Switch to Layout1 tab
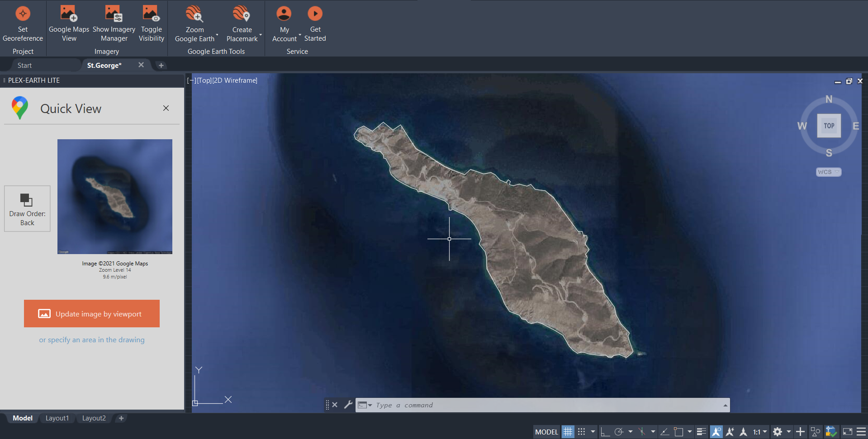Screen dimensions: 868x439 tap(57, 418)
